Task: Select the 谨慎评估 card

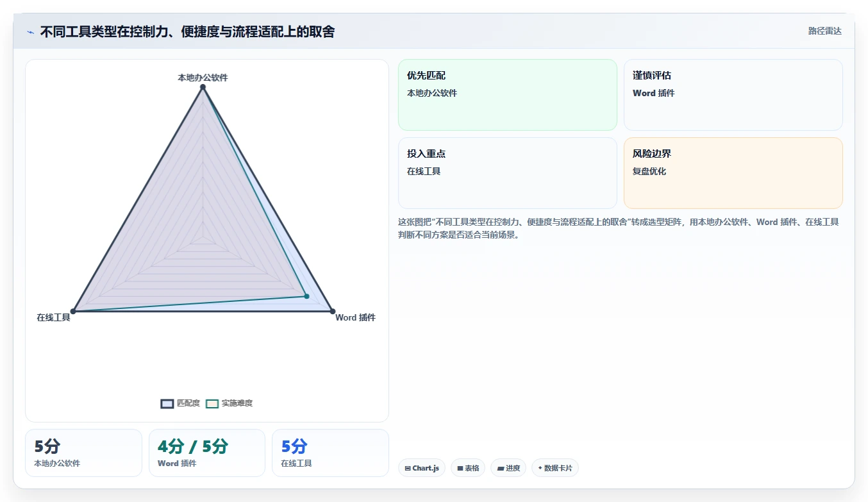Action: tap(733, 95)
